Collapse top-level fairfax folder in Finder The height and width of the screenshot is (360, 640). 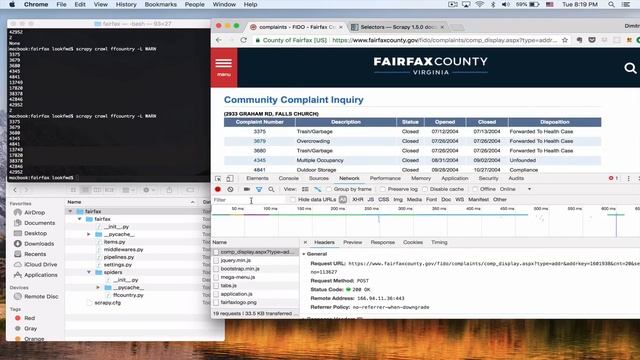coord(70,211)
